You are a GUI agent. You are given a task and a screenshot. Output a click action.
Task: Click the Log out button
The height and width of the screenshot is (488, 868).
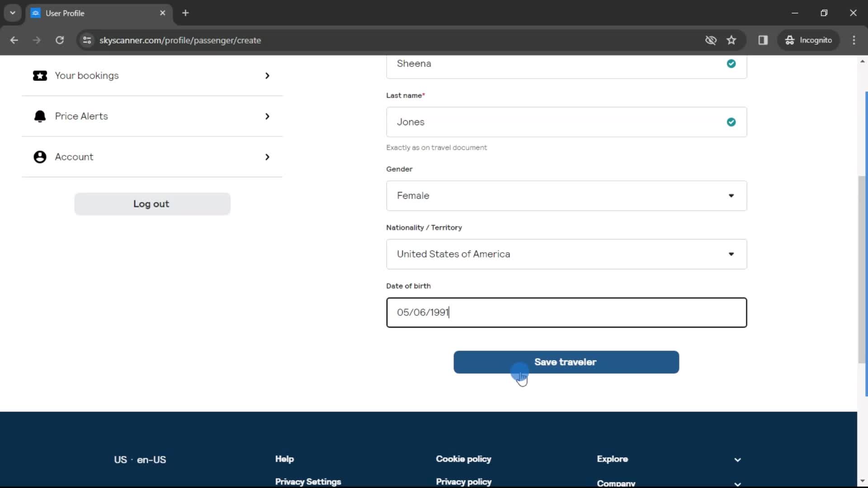151,203
